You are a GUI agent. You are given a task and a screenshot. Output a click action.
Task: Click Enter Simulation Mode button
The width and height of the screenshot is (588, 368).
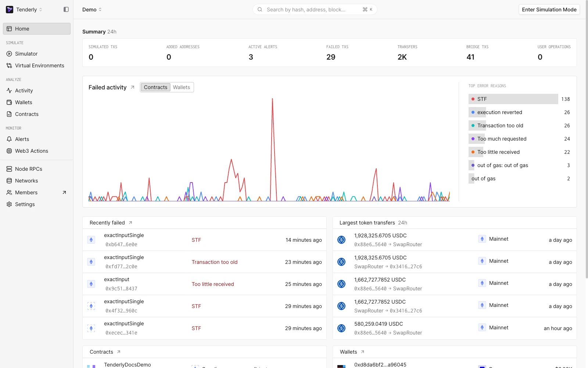pyautogui.click(x=549, y=10)
